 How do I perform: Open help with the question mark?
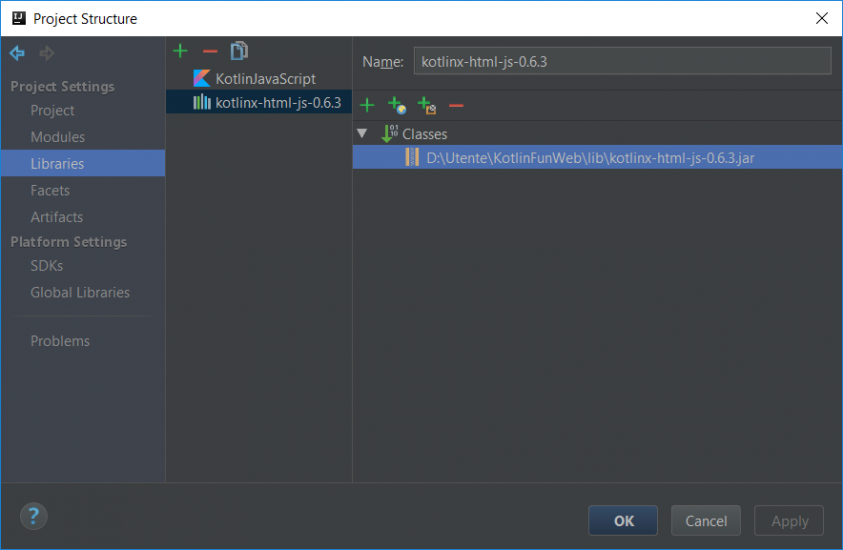[33, 516]
